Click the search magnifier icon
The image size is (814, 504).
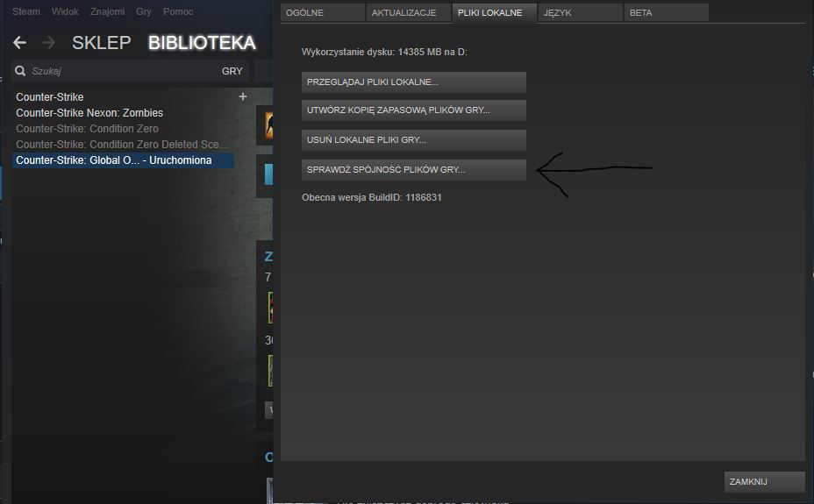point(20,71)
